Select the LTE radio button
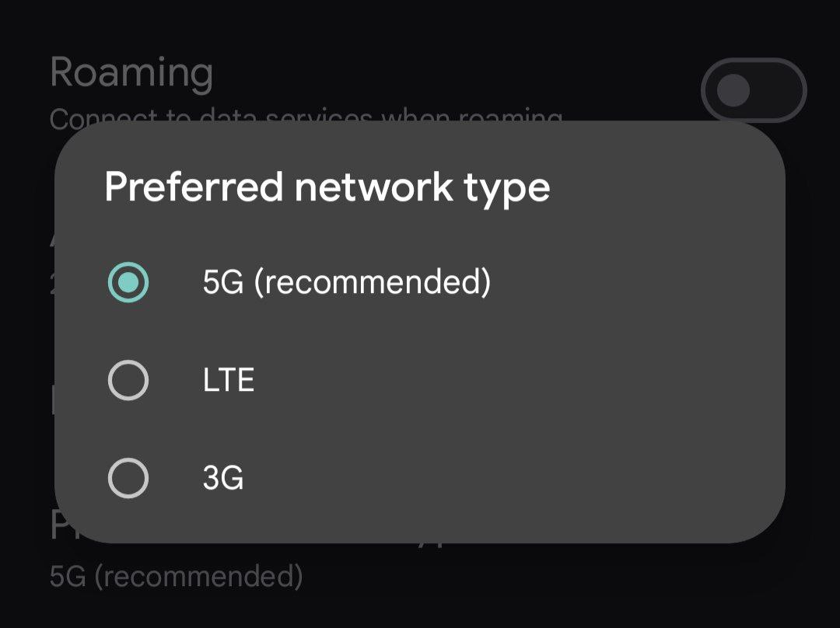 pyautogui.click(x=128, y=381)
